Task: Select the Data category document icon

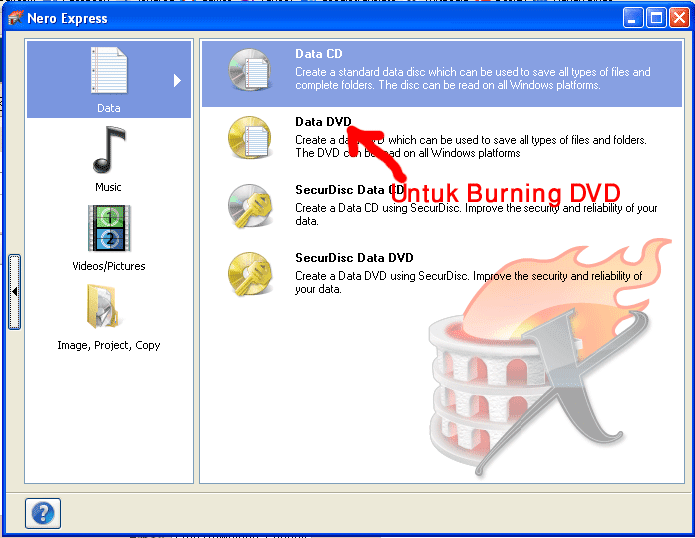Action: 109,70
